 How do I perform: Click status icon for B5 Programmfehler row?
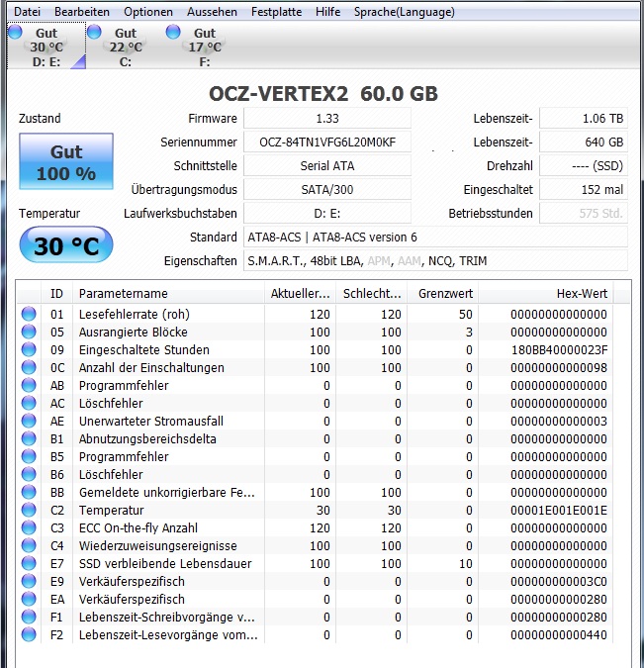tap(29, 456)
